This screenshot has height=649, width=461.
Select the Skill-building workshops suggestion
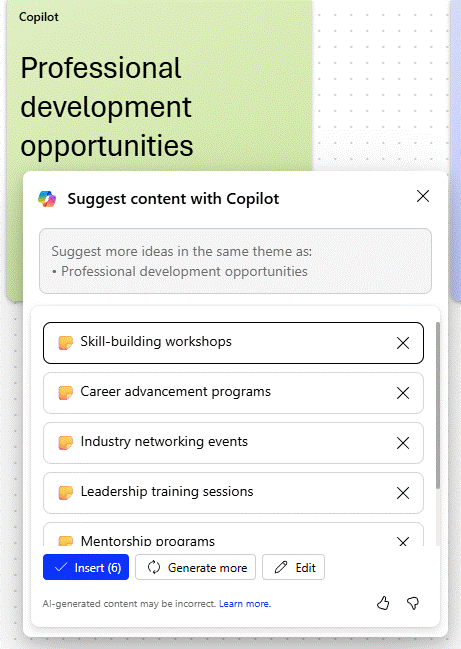[233, 343]
